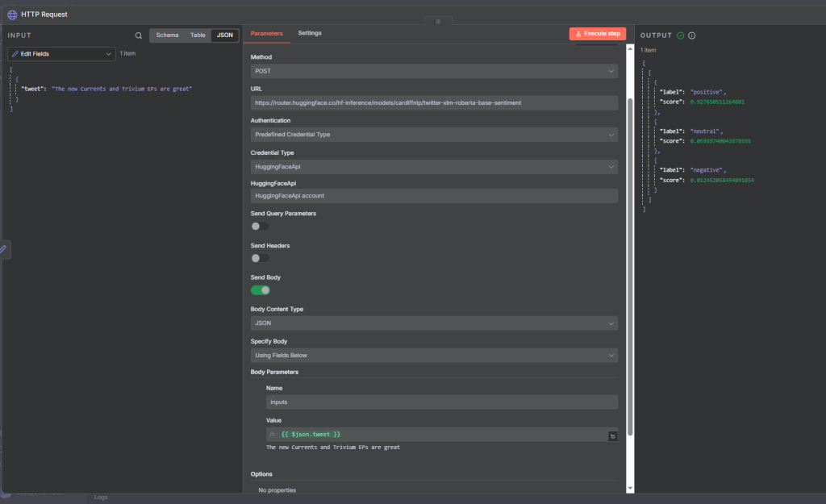The width and height of the screenshot is (826, 504).
Task: Switch input view to Schema
Action: [167, 35]
